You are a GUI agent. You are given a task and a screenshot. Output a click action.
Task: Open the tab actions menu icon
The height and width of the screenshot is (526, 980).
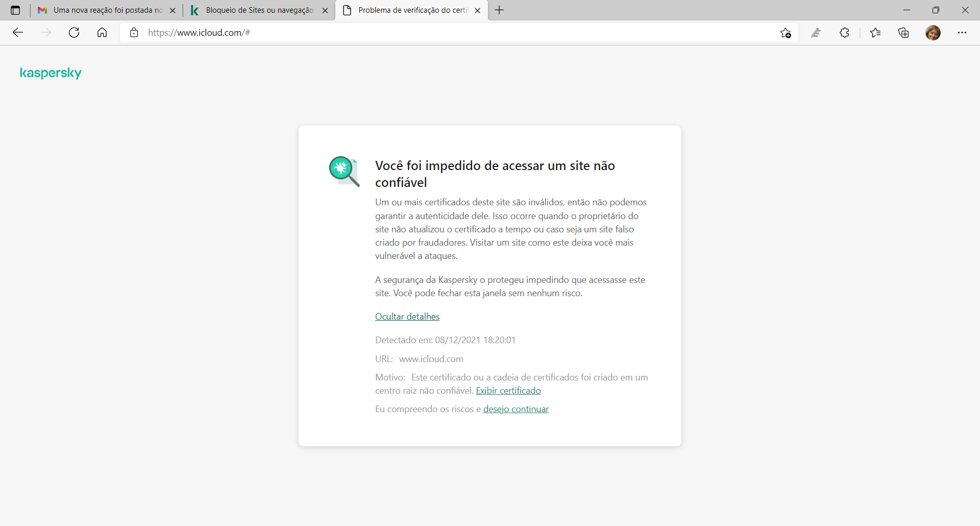click(x=15, y=10)
